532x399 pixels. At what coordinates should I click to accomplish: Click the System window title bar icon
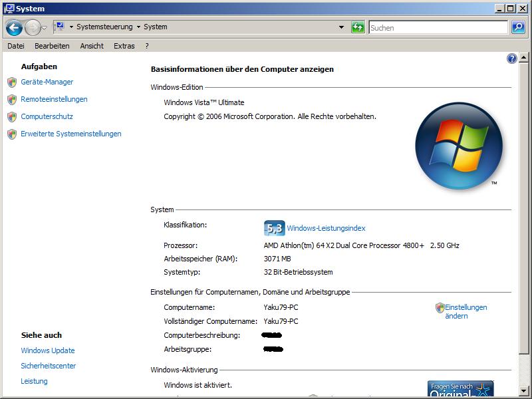coord(9,8)
